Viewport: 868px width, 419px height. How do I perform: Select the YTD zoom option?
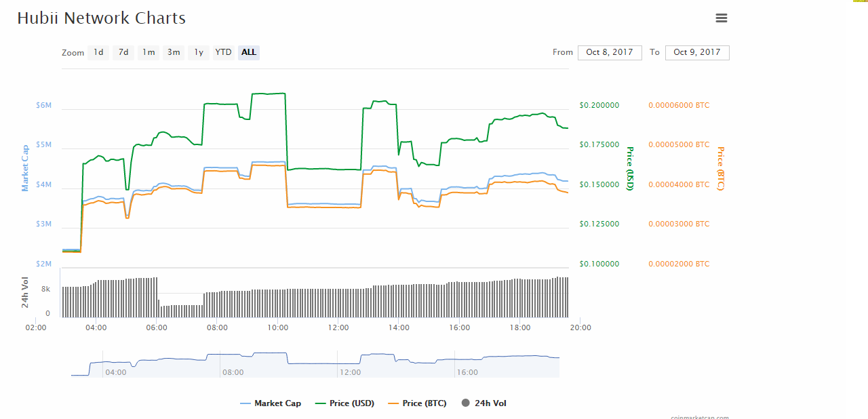(x=224, y=52)
